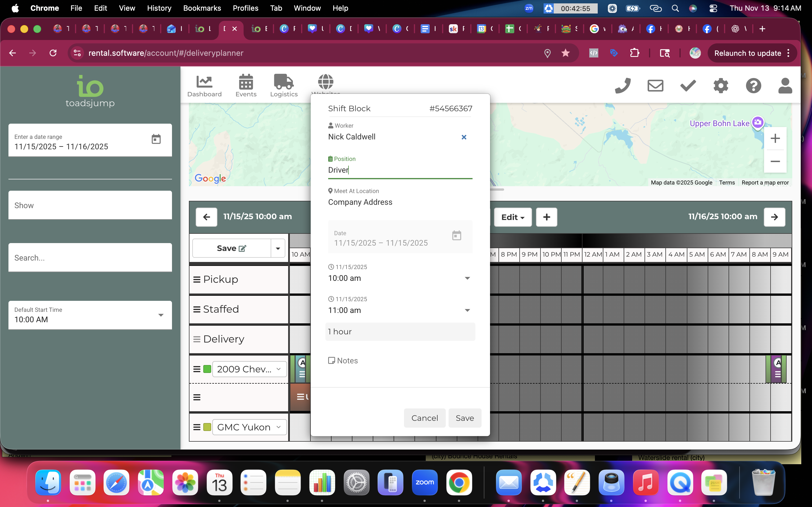Click the phone icon in header
The width and height of the screenshot is (812, 507).
[623, 86]
